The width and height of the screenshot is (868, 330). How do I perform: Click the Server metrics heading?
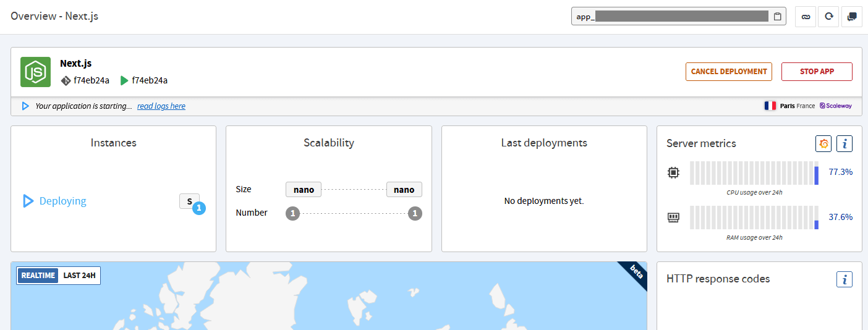coord(701,143)
